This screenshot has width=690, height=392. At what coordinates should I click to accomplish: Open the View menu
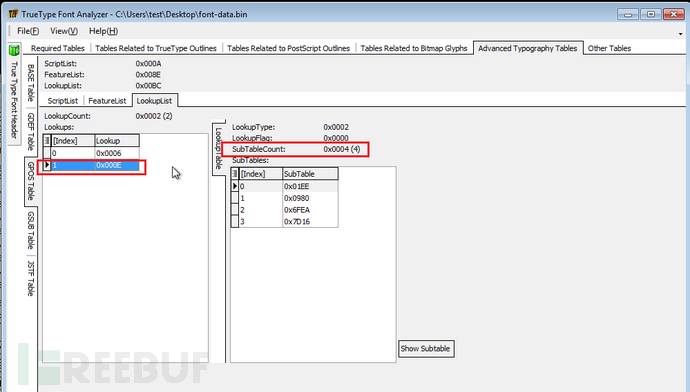(x=64, y=31)
